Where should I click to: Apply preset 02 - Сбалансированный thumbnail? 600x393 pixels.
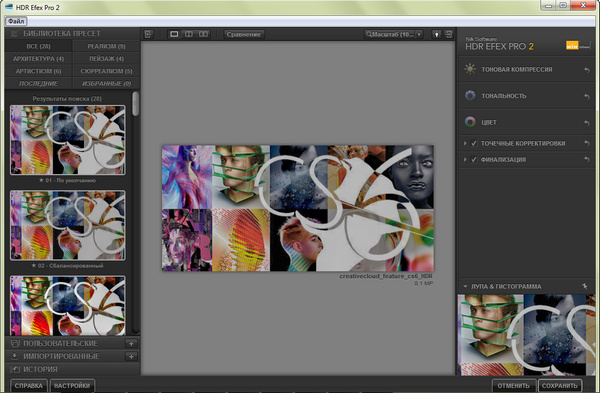(68, 225)
